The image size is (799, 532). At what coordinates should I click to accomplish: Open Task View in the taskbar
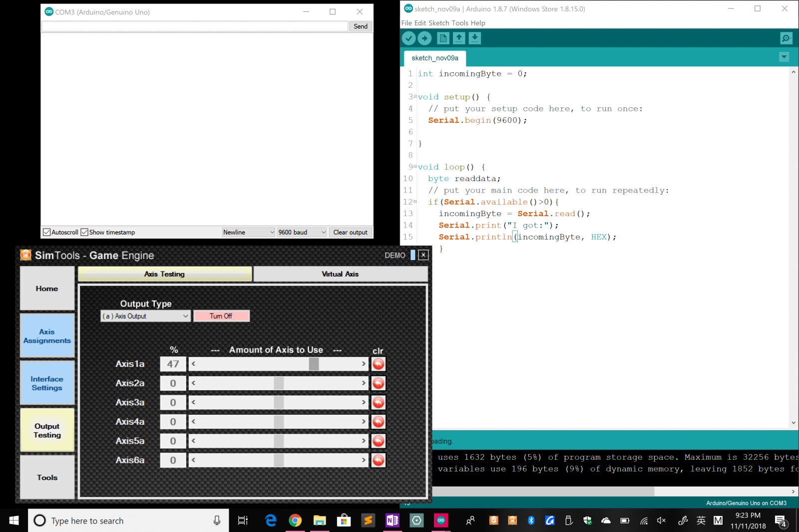(x=243, y=521)
